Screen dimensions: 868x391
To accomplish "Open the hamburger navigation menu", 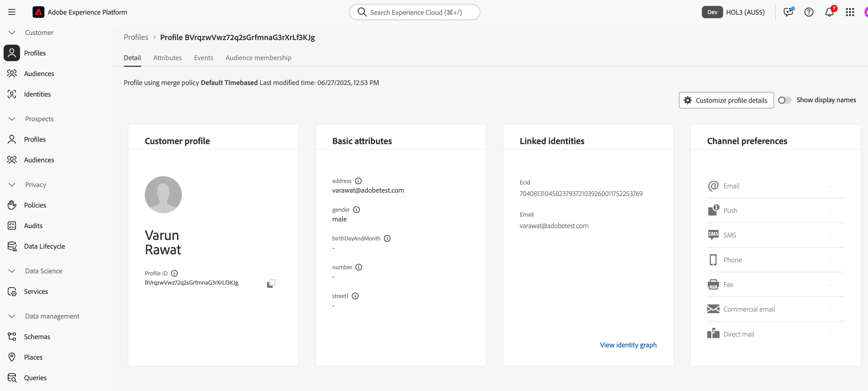I will (12, 12).
